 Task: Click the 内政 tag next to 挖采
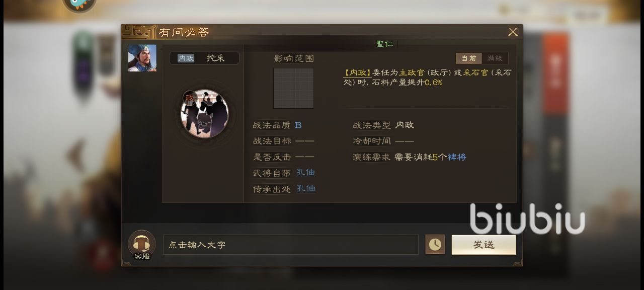(186, 58)
